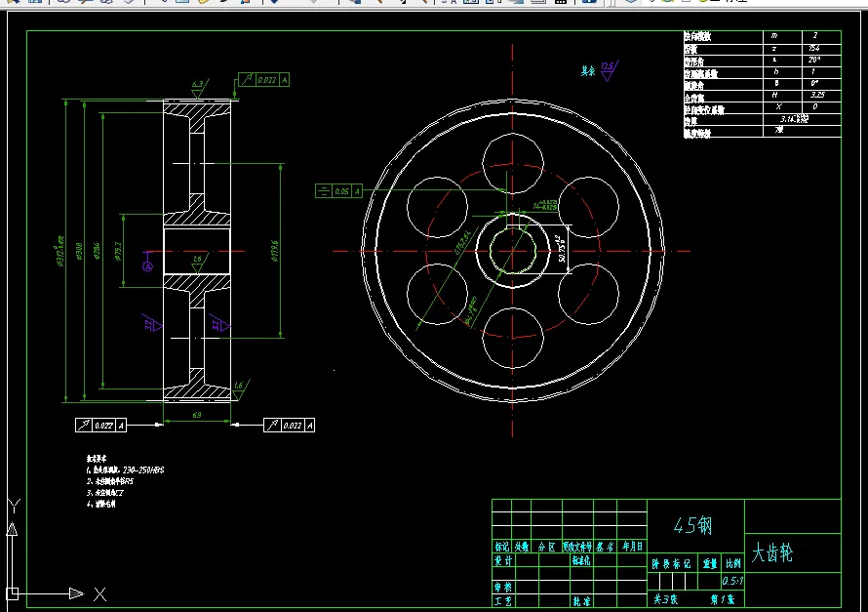
Task: Click the fourth technical requirement line
Action: tap(100, 504)
